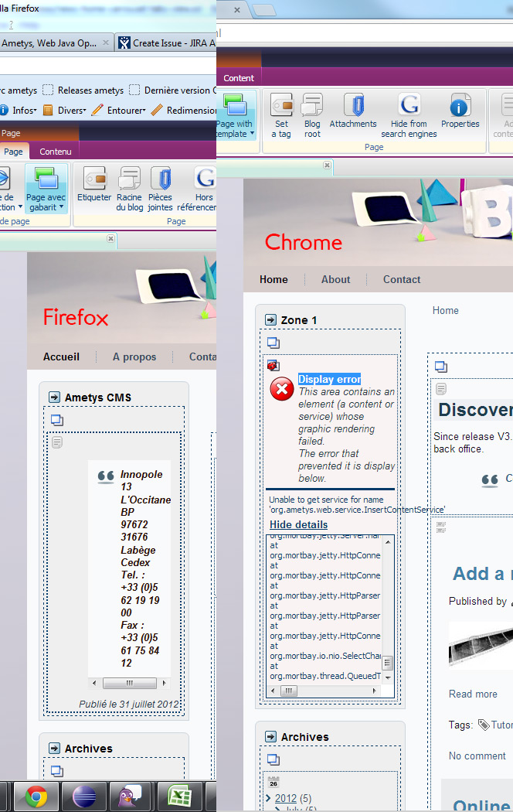The height and width of the screenshot is (812, 513).
Task: Click right scroll arrow under Innopole address
Action: click(x=165, y=683)
